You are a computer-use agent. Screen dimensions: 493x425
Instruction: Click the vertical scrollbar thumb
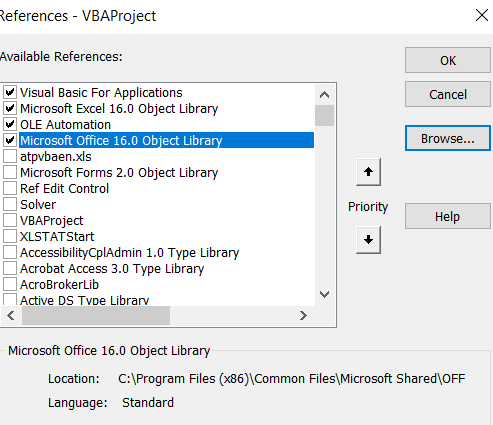coord(324,116)
